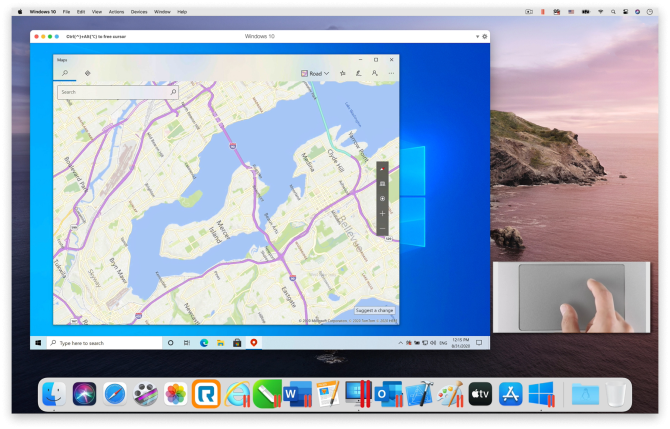Screen dimensions: 670x429
Task: Show my location on the map
Action: (x=382, y=198)
